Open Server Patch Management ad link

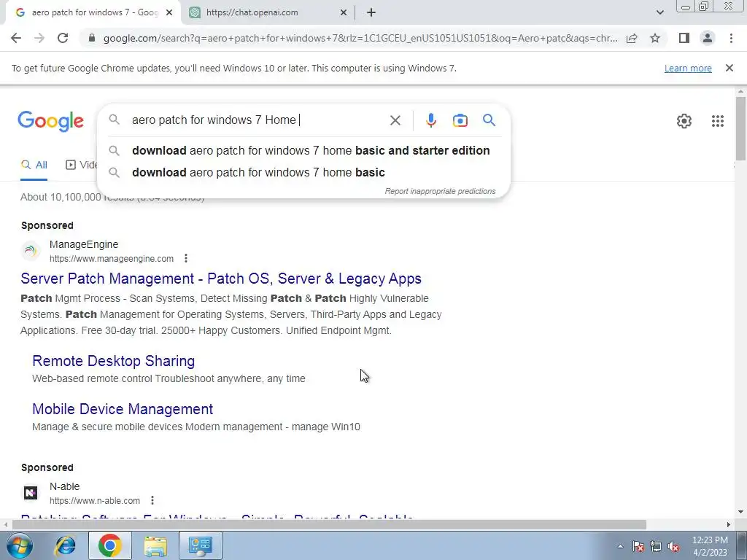[x=221, y=279]
